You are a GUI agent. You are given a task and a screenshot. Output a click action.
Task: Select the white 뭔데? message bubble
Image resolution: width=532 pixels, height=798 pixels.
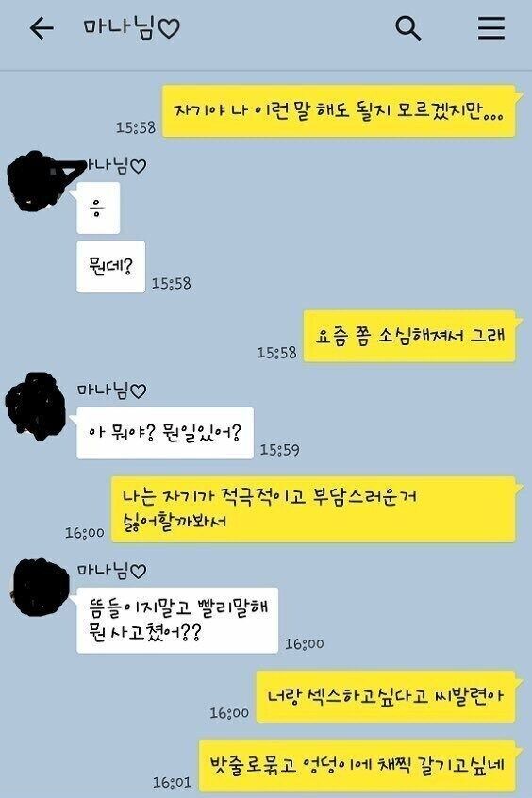pyautogui.click(x=110, y=267)
